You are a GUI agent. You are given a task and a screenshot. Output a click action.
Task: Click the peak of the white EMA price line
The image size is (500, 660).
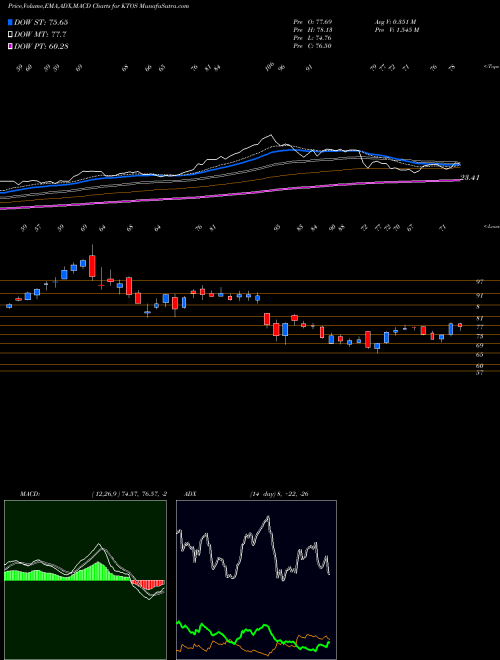pyautogui.click(x=269, y=136)
